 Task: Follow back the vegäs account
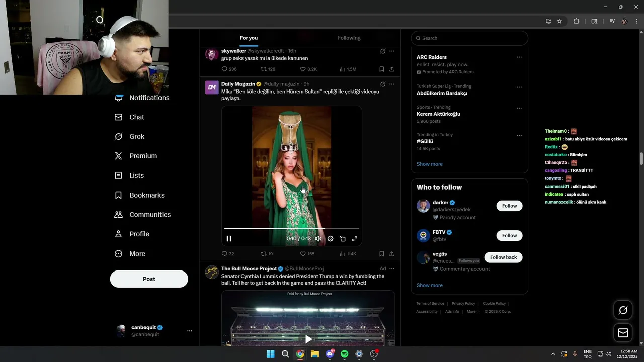click(x=503, y=257)
